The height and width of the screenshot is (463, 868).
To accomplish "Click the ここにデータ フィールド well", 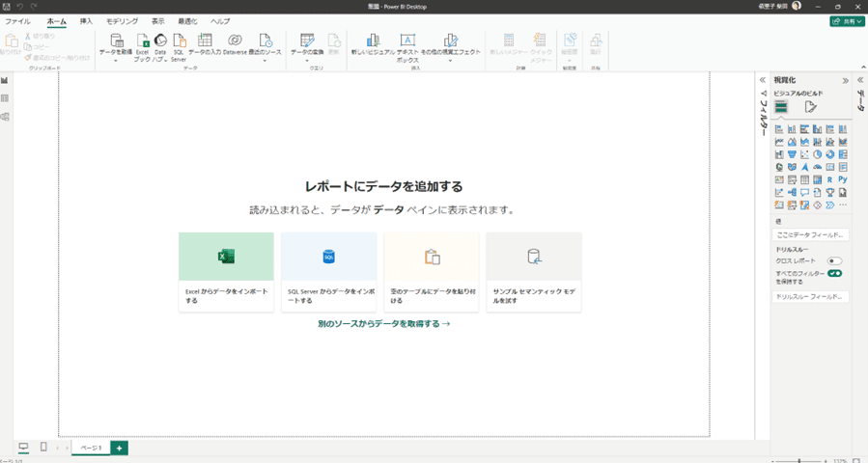I will [x=810, y=235].
